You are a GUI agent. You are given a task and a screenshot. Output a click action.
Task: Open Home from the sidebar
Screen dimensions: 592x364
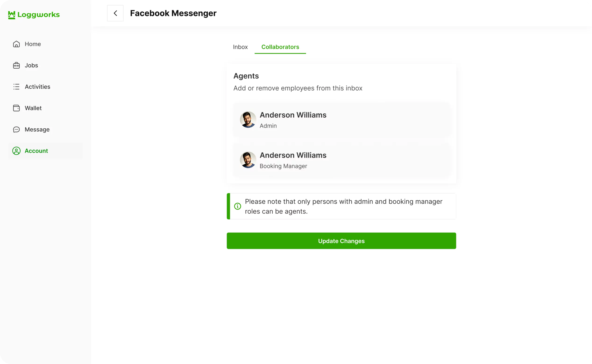(x=33, y=44)
